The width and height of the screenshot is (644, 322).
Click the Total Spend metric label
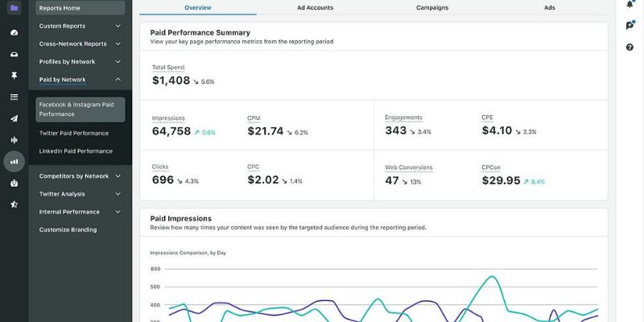tap(168, 68)
